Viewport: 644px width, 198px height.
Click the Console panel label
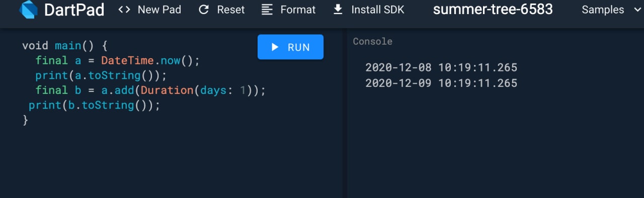coord(372,42)
